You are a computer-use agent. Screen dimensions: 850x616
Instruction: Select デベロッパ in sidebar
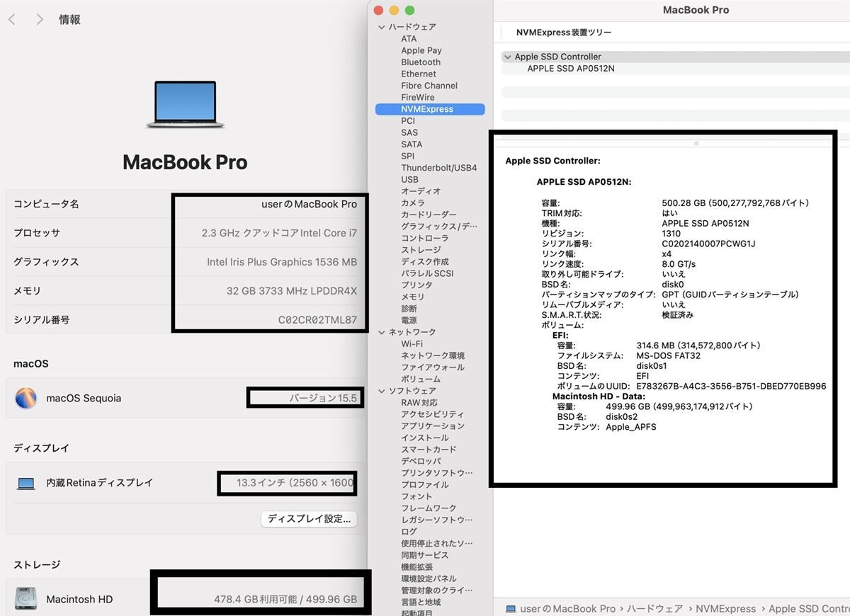coord(421,461)
